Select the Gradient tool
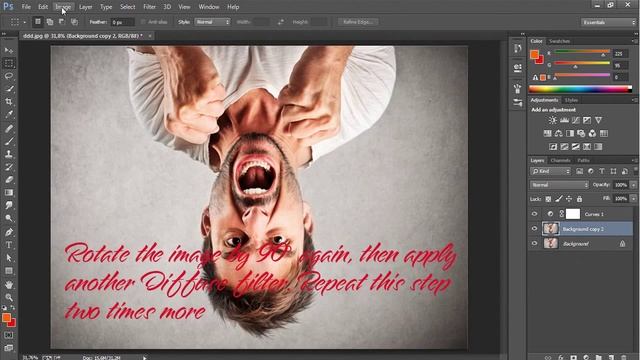The height and width of the screenshot is (360, 640). point(9,192)
